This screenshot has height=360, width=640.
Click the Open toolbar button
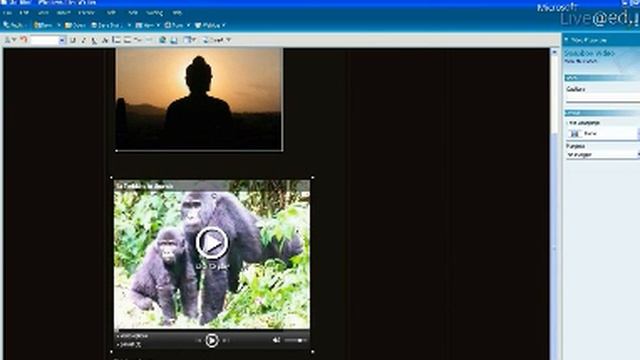pyautogui.click(x=75, y=25)
